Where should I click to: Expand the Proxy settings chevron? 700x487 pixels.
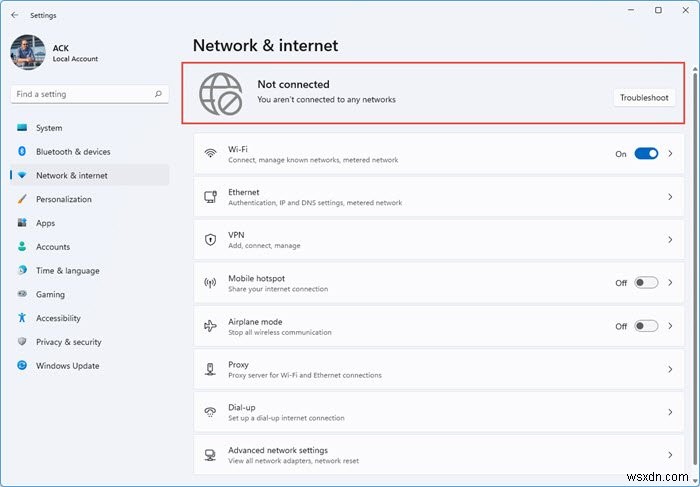tap(670, 369)
